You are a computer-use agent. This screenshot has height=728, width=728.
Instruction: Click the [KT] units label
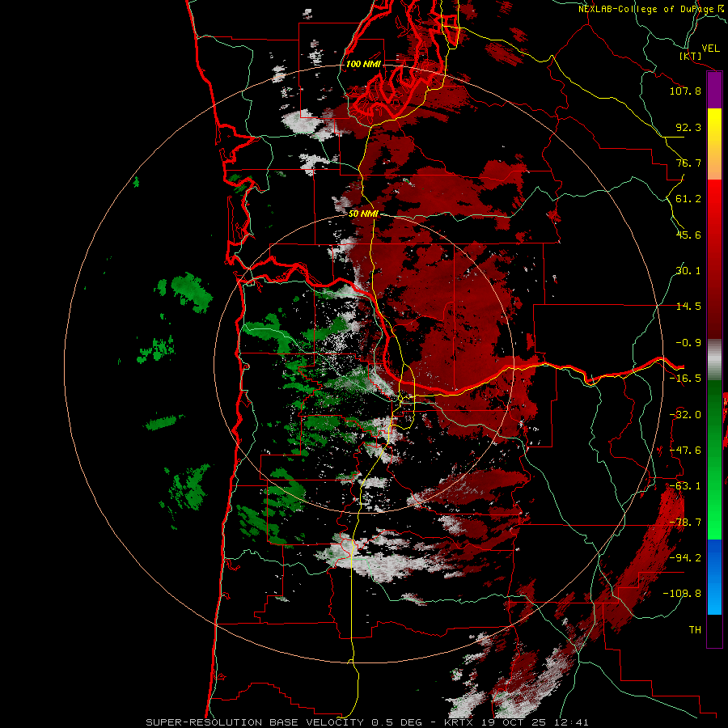pyautogui.click(x=691, y=56)
